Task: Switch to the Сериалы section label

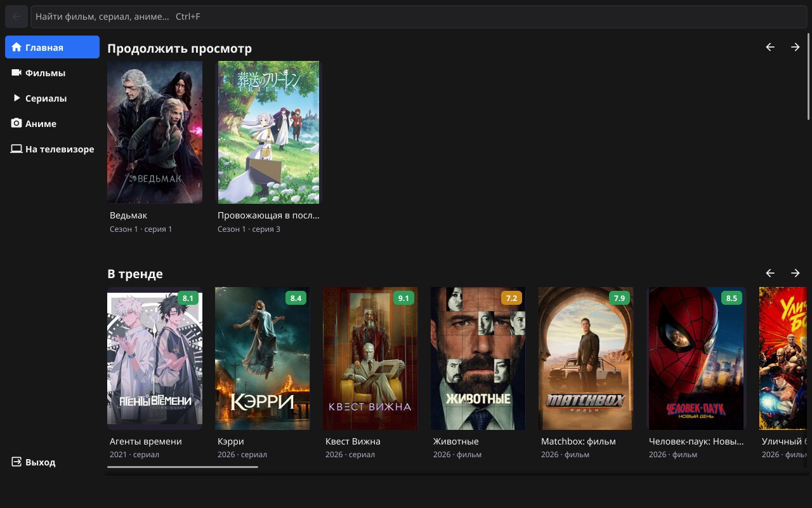Action: point(46,98)
